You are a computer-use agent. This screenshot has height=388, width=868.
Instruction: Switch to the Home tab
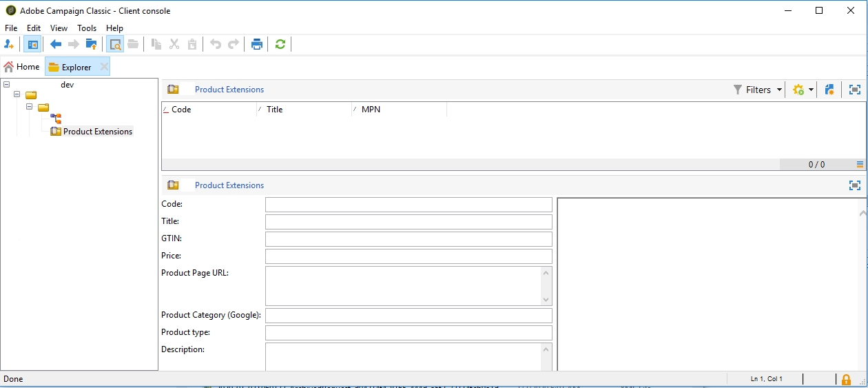(22, 67)
